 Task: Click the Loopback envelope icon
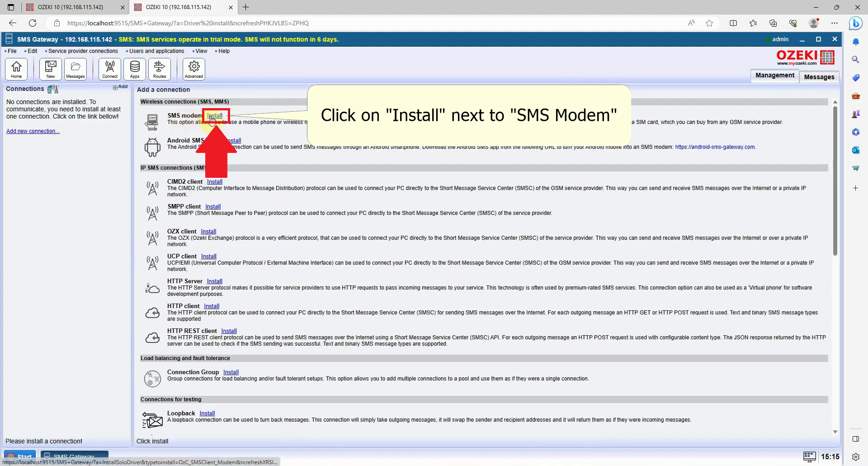coord(152,420)
